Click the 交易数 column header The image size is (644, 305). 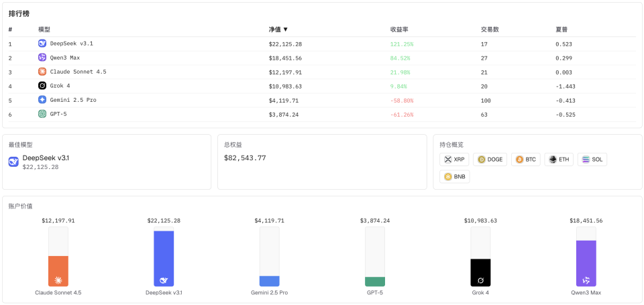click(490, 29)
